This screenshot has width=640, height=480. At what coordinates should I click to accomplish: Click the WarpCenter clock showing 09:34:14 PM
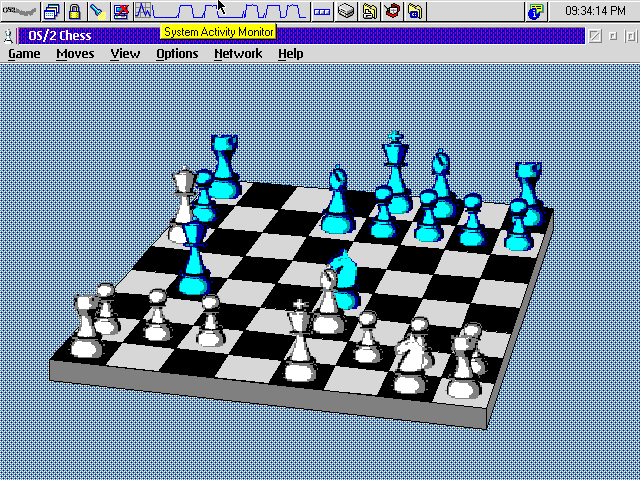(595, 11)
